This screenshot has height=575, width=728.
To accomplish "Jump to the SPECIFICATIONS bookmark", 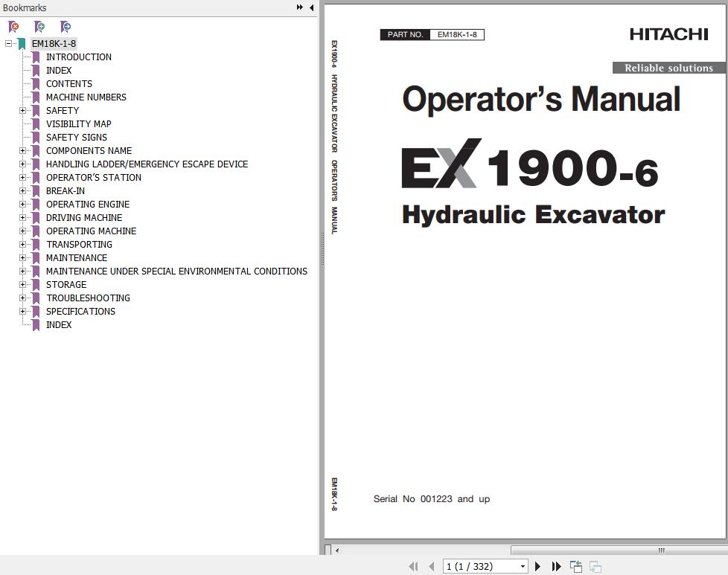I will [x=80, y=312].
